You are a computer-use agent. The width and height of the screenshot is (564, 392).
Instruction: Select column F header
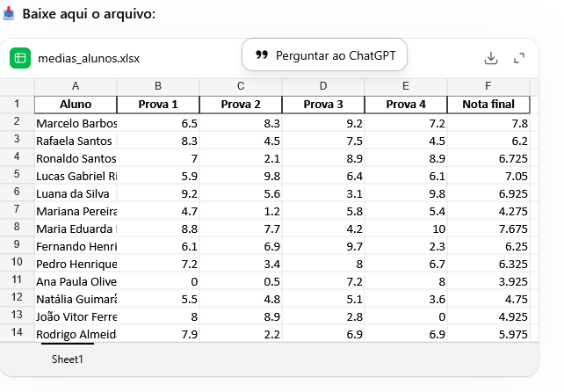click(x=488, y=85)
